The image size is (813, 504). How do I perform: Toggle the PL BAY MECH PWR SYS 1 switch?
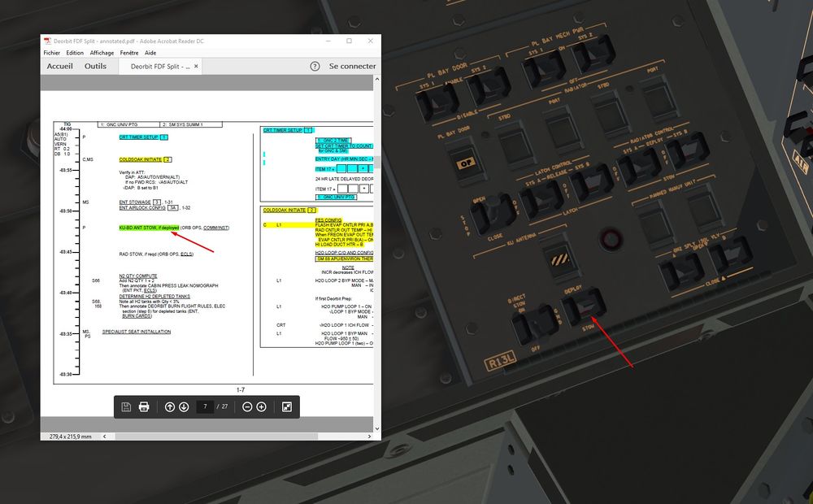(543, 69)
